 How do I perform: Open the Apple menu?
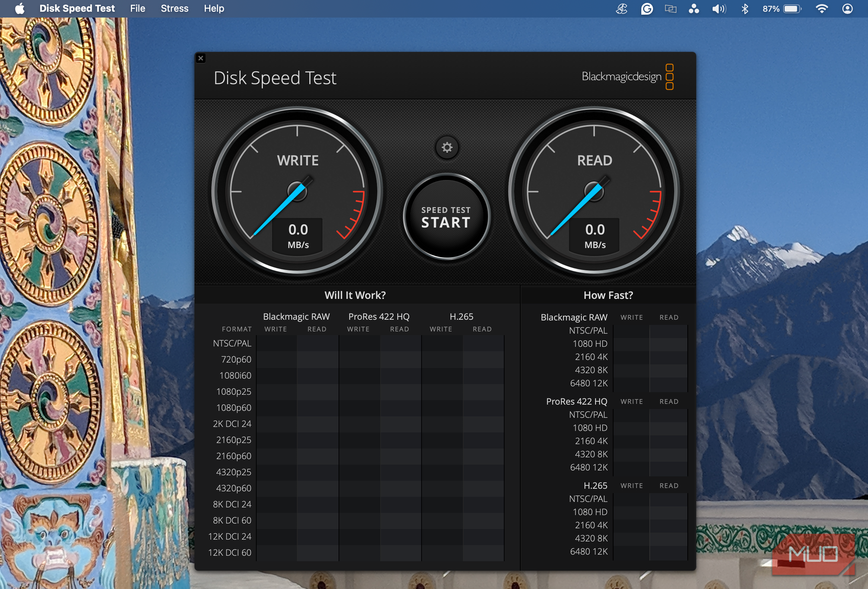pyautogui.click(x=19, y=8)
